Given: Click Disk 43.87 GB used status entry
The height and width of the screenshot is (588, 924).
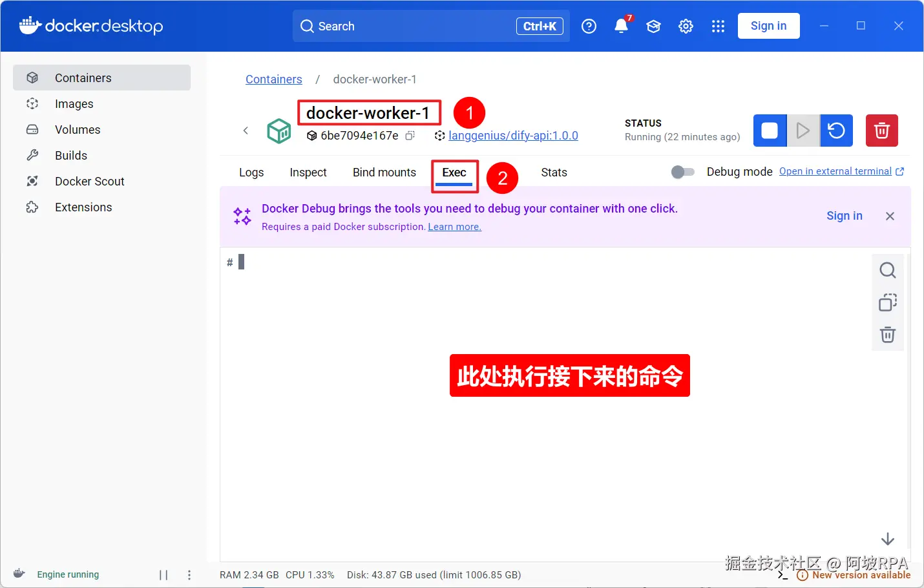Looking at the screenshot, I should click(x=434, y=575).
